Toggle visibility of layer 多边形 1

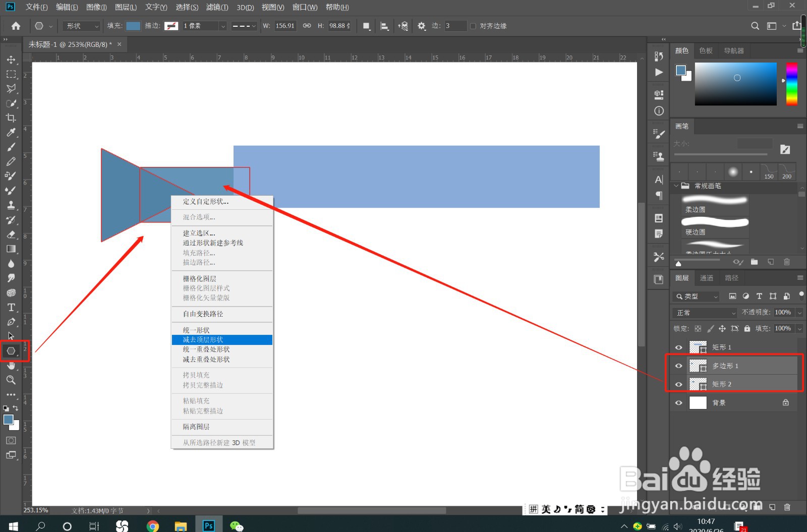pyautogui.click(x=679, y=366)
